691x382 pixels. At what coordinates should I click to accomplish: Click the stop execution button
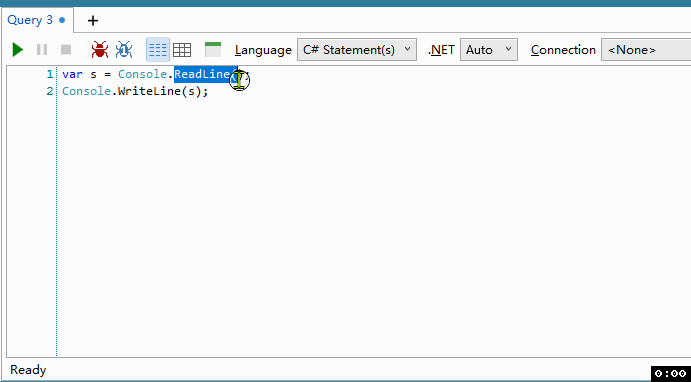click(66, 49)
